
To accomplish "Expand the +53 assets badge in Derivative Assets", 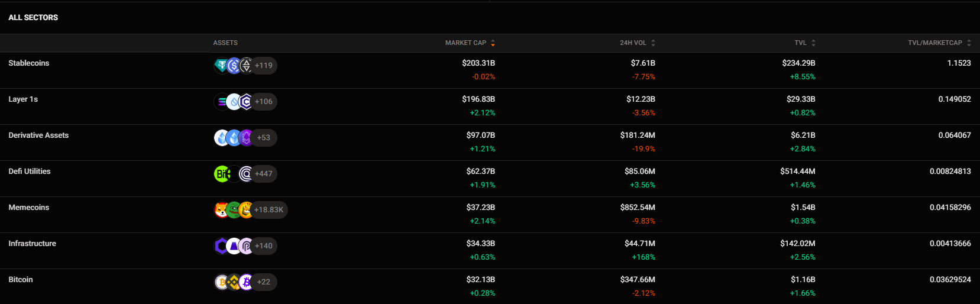I will [x=264, y=138].
